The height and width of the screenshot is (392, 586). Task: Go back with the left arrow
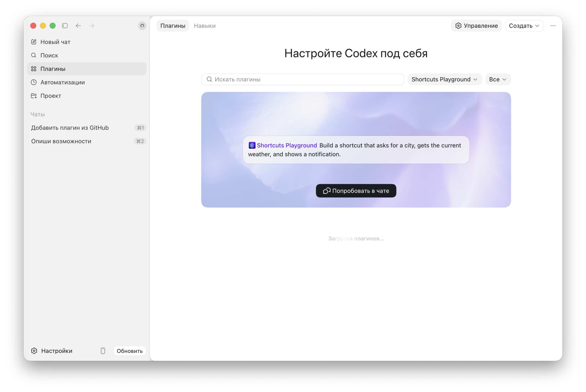point(78,26)
